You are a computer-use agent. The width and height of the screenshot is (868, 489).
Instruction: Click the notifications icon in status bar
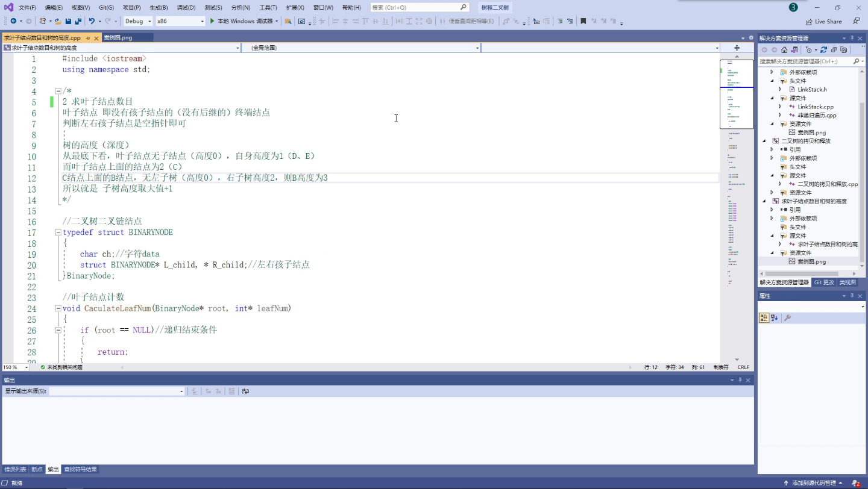point(856,483)
